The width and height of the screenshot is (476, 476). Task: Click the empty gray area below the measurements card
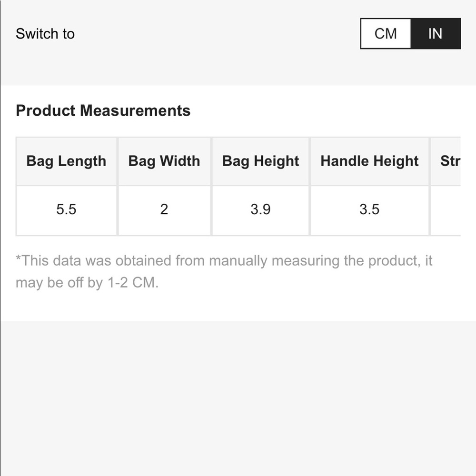tap(238, 395)
